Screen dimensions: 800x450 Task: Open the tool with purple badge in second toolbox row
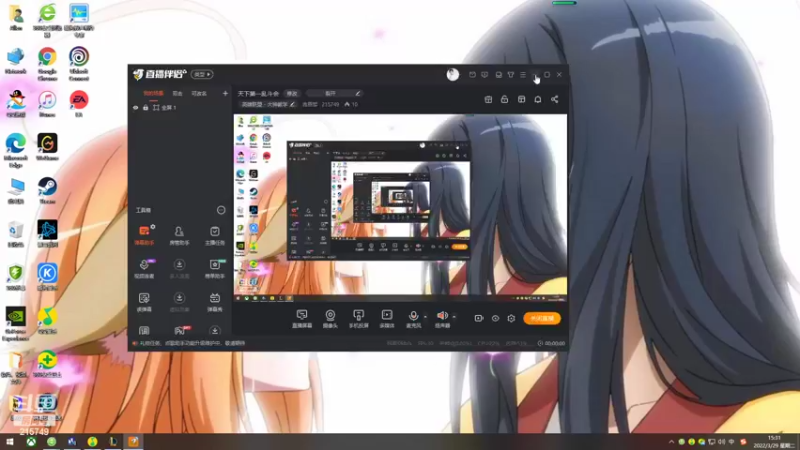pos(144,268)
